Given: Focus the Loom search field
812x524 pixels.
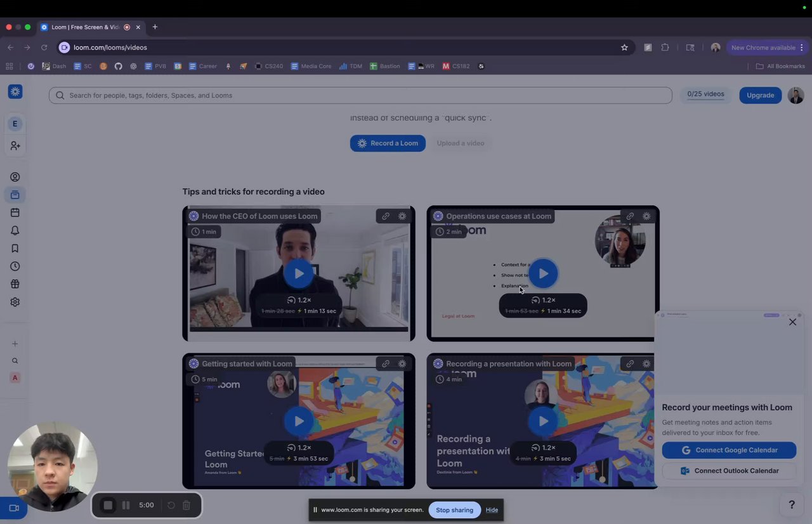Looking at the screenshot, I should coord(360,95).
